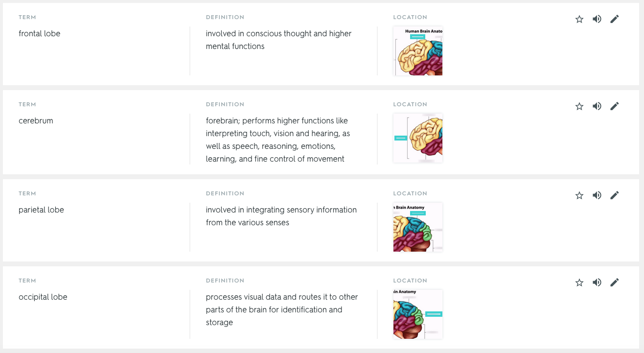Edit the occipital lobe card
The height and width of the screenshot is (353, 644).
point(615,282)
